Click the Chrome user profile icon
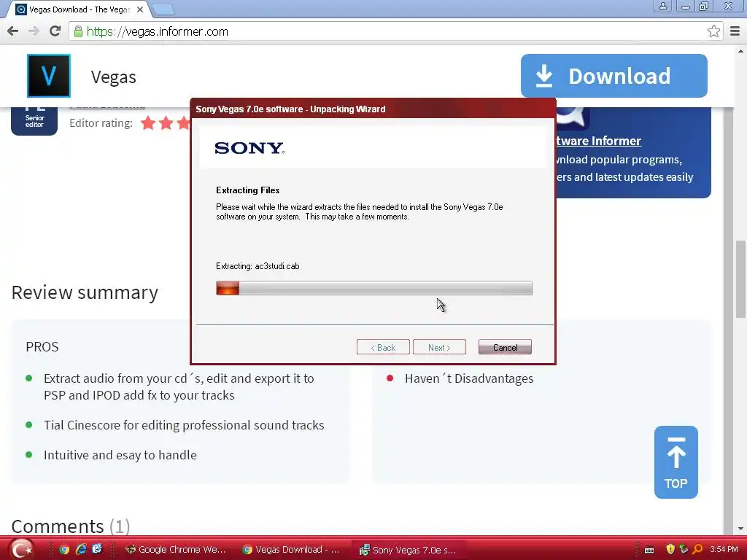747x560 pixels. pyautogui.click(x=662, y=6)
